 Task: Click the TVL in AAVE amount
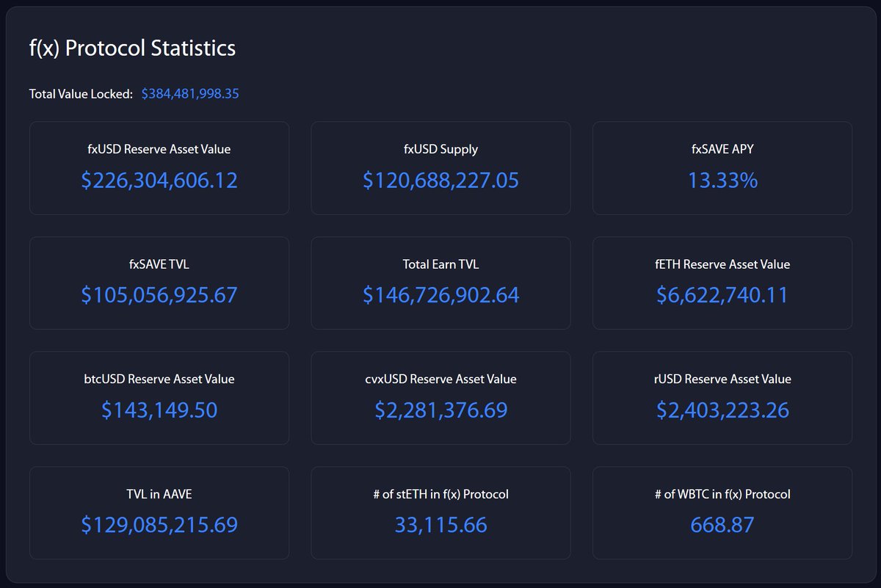[x=159, y=525]
